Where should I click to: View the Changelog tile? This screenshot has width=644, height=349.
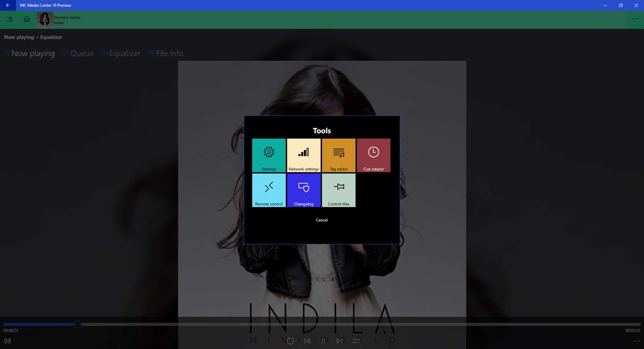[304, 190]
